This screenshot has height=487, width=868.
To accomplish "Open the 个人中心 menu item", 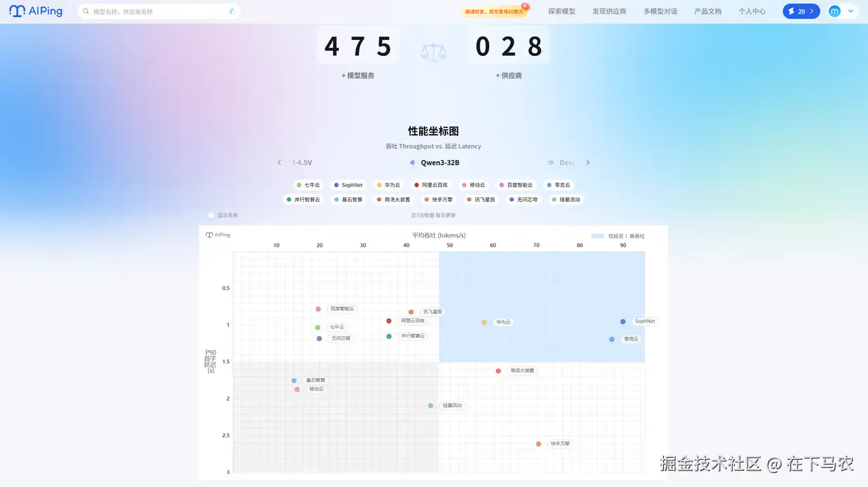I will [x=752, y=12].
